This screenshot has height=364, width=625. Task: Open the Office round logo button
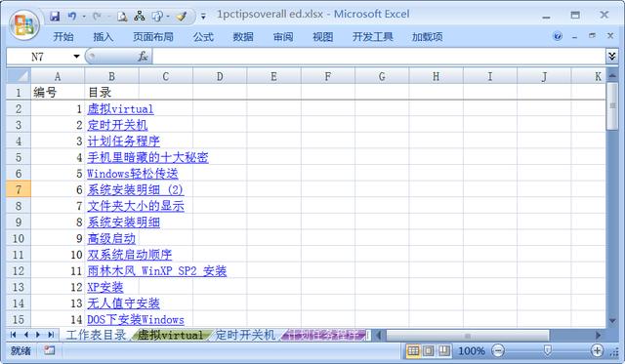[x=23, y=24]
